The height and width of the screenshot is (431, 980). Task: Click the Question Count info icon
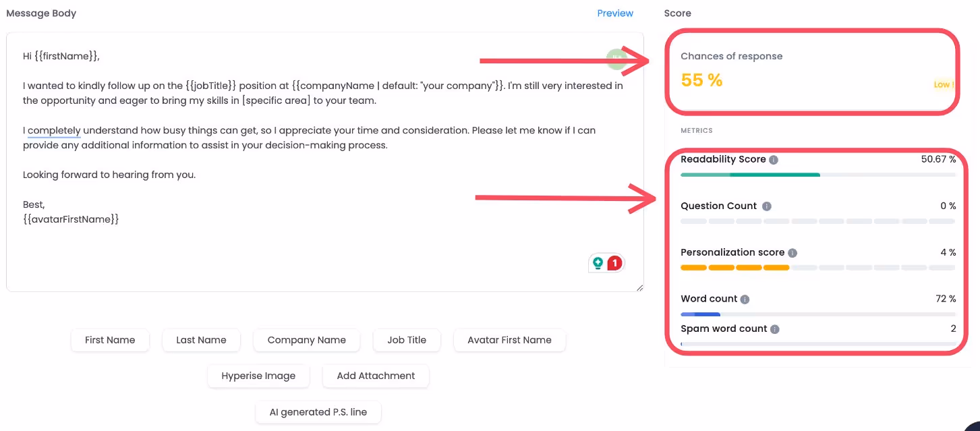click(x=766, y=206)
